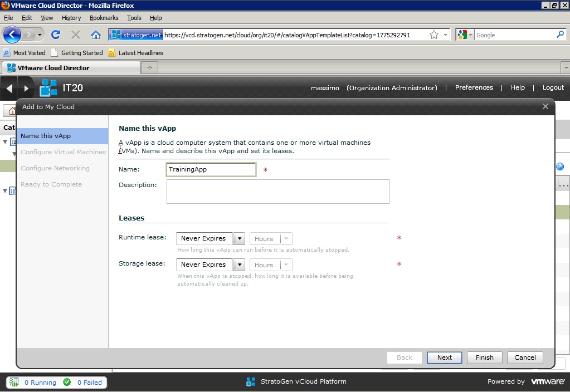Open the 0 Running tasks link
Image resolution: width=570 pixels, height=392 pixels.
click(40, 382)
